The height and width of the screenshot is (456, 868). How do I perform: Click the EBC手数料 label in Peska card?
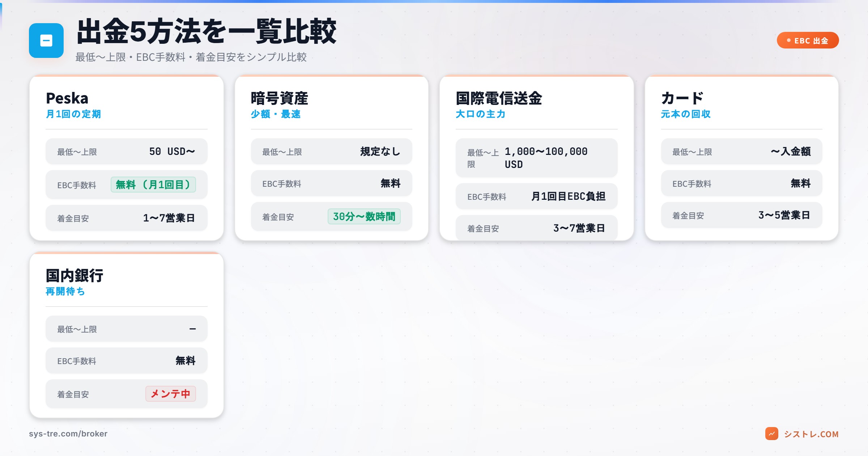coord(77,185)
